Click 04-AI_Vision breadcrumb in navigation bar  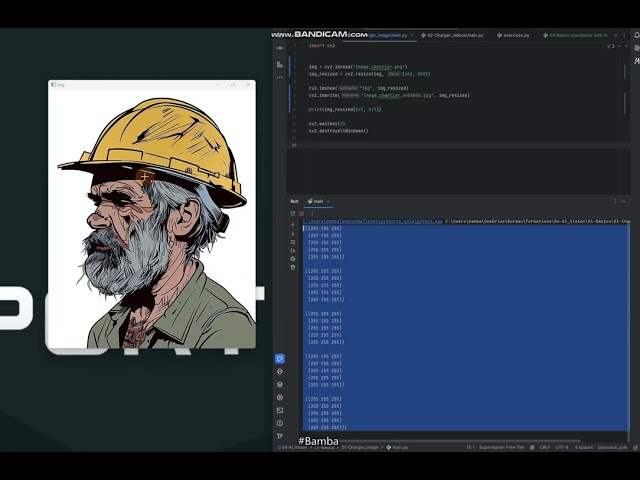tap(293, 447)
